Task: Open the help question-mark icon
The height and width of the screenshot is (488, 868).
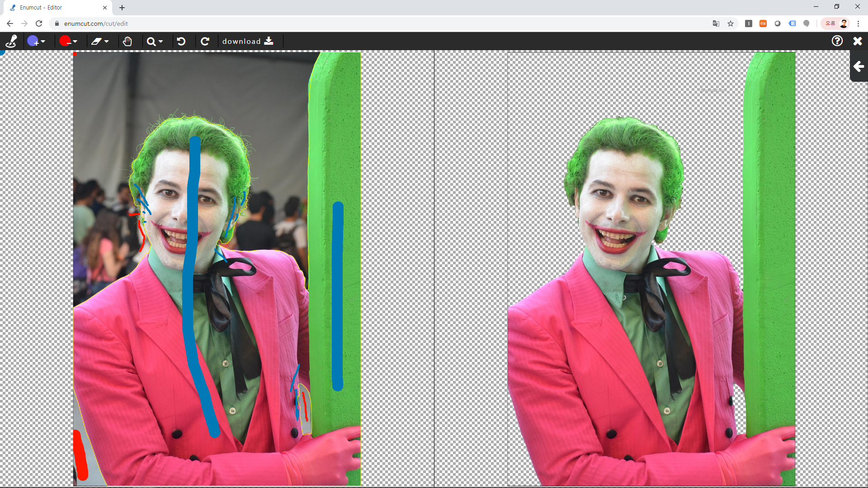Action: click(837, 41)
